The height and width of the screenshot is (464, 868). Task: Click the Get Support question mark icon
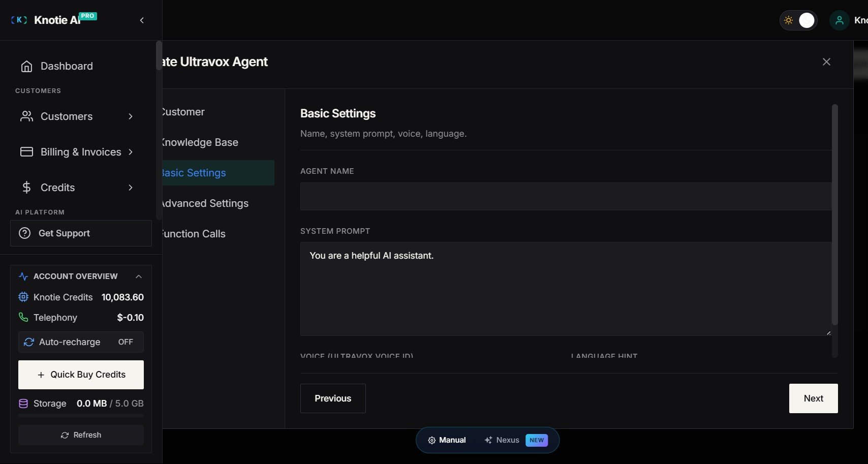24,233
